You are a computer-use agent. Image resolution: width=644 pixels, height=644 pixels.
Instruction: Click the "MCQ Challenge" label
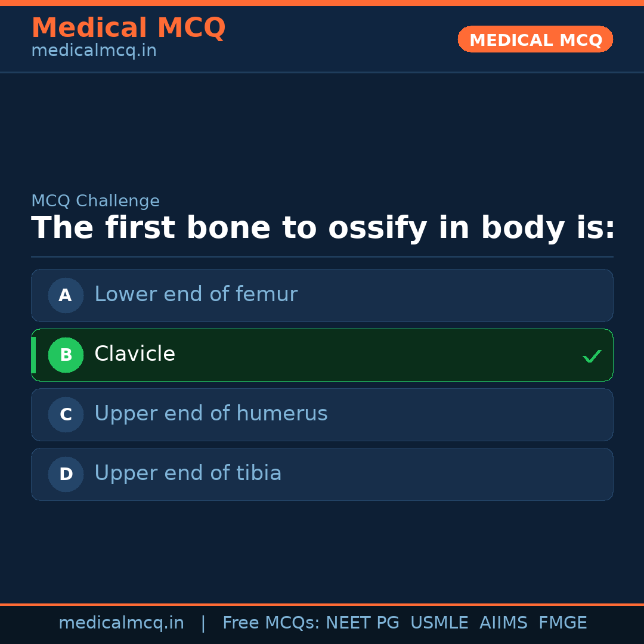95,201
